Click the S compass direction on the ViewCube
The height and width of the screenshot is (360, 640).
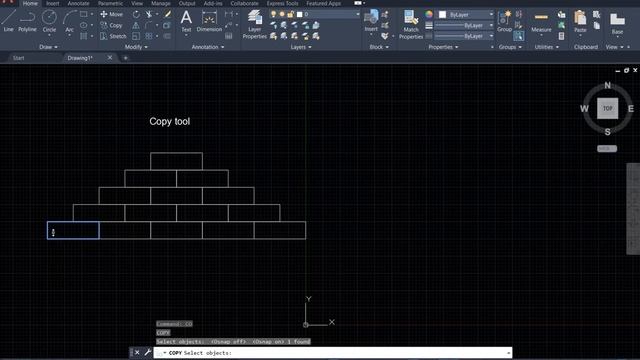point(607,131)
